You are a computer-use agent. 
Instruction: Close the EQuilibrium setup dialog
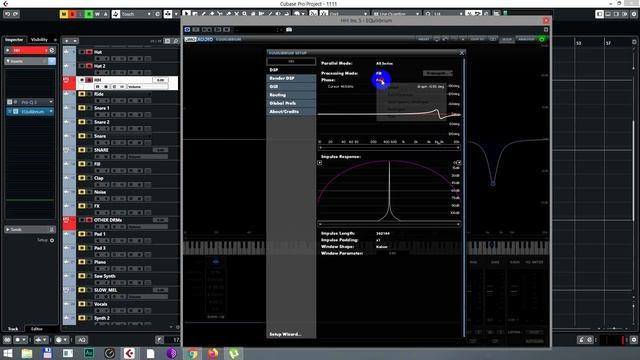462,53
